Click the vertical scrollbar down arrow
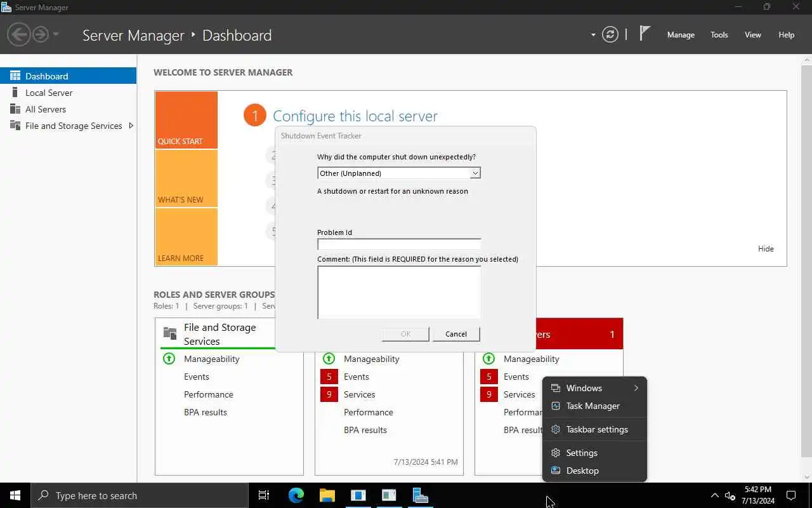 [806, 477]
